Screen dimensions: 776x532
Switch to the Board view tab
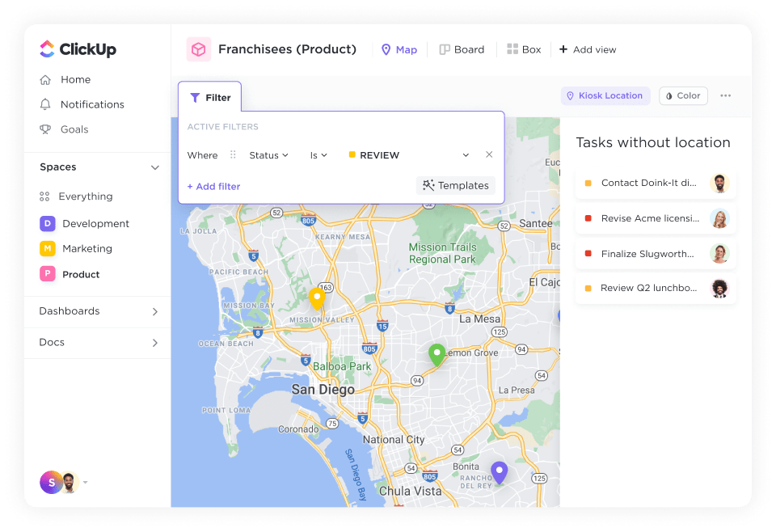pos(462,49)
